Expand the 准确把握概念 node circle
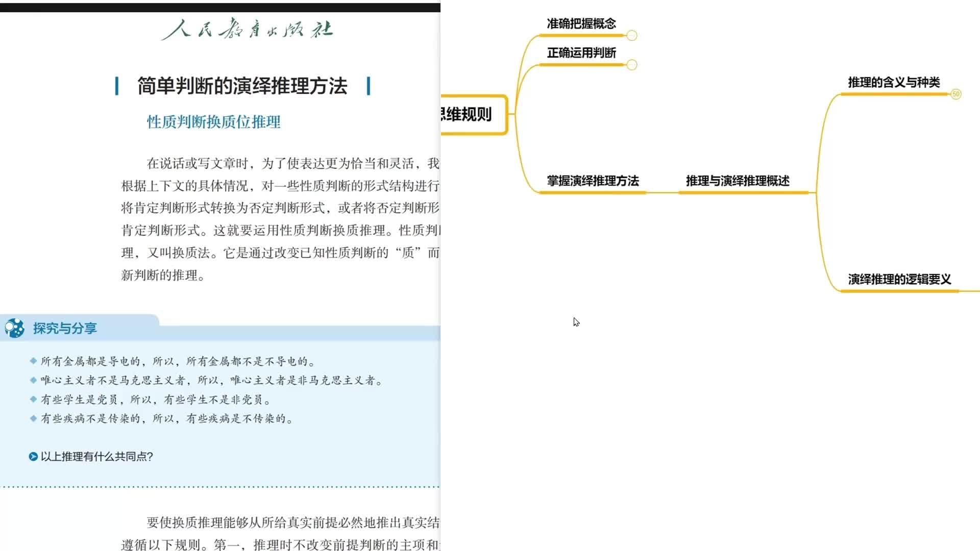Screen dimensions: 980x551 [x=631, y=36]
